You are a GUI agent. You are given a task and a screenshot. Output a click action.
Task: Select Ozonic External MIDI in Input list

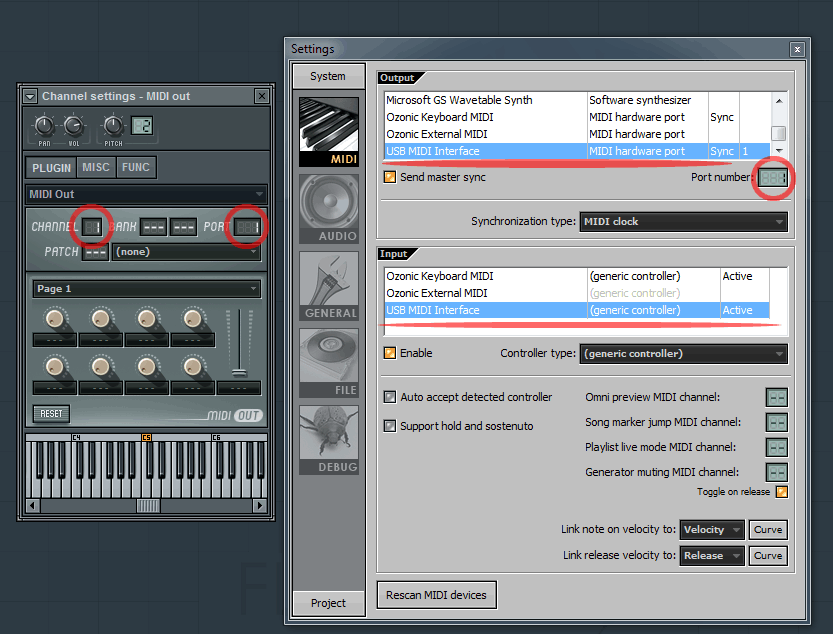pos(577,293)
